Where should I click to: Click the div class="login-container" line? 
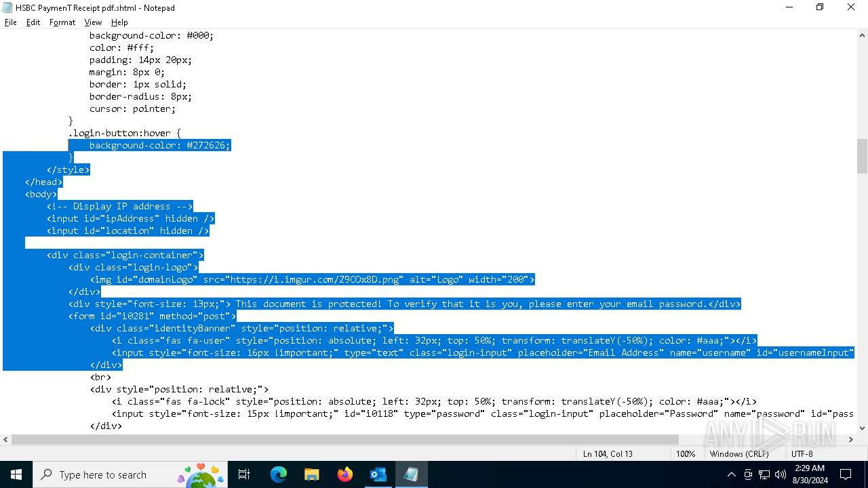click(x=125, y=255)
